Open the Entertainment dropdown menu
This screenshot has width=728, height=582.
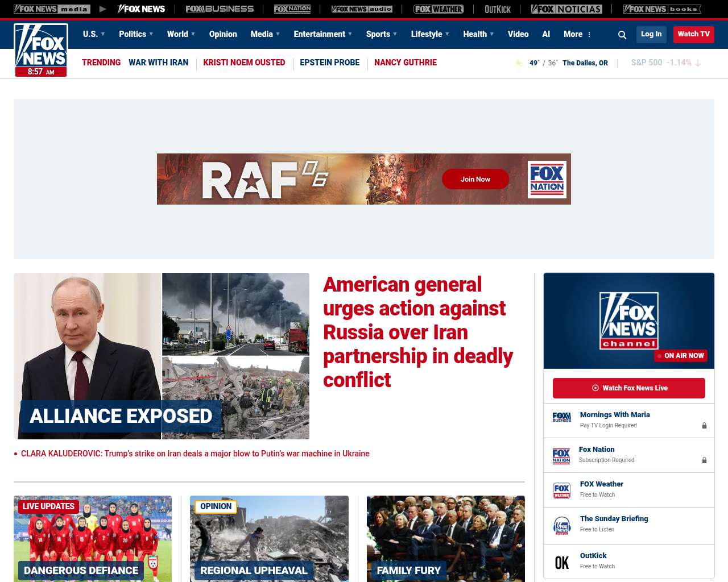(x=322, y=34)
